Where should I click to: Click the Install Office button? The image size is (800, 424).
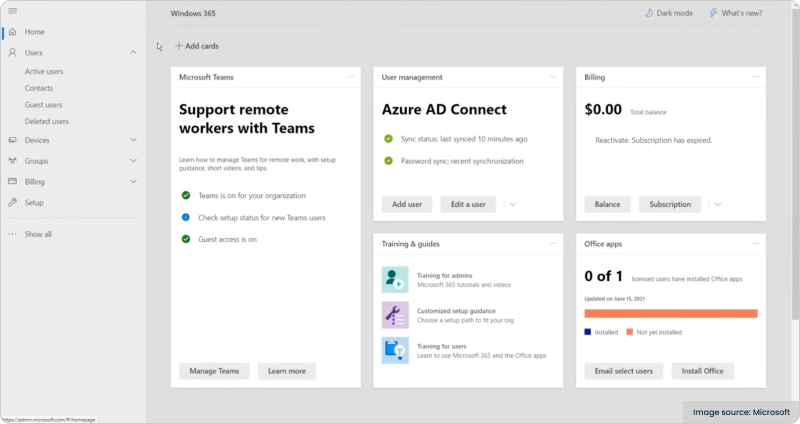click(703, 371)
